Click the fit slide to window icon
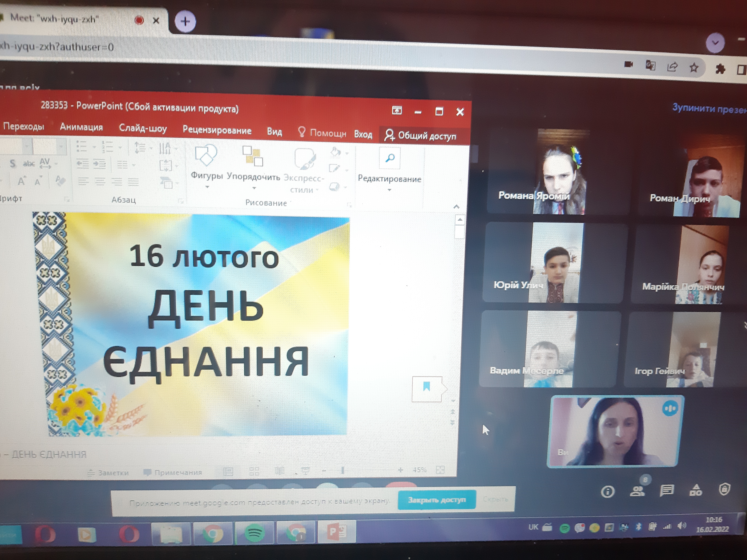This screenshot has width=747, height=560. 440,470
